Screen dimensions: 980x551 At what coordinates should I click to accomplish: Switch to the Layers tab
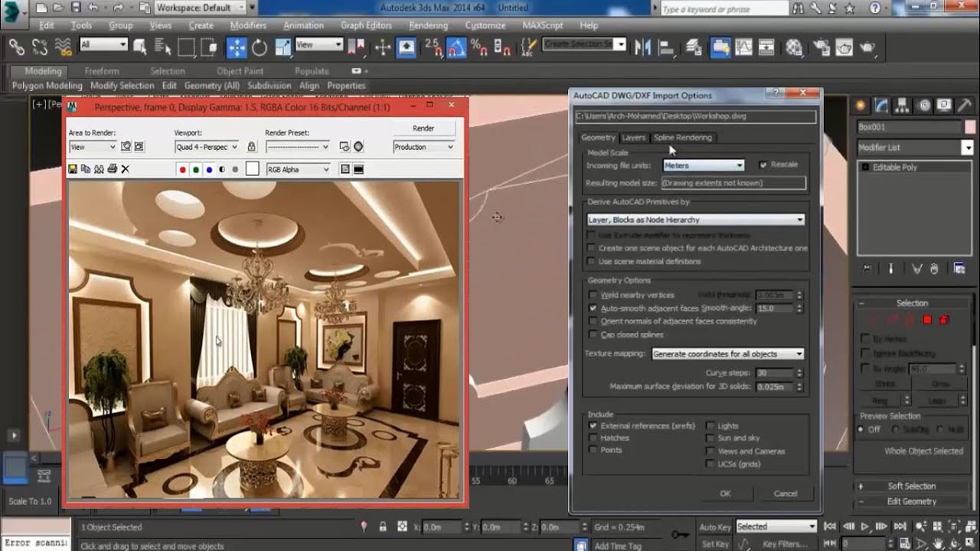click(633, 138)
